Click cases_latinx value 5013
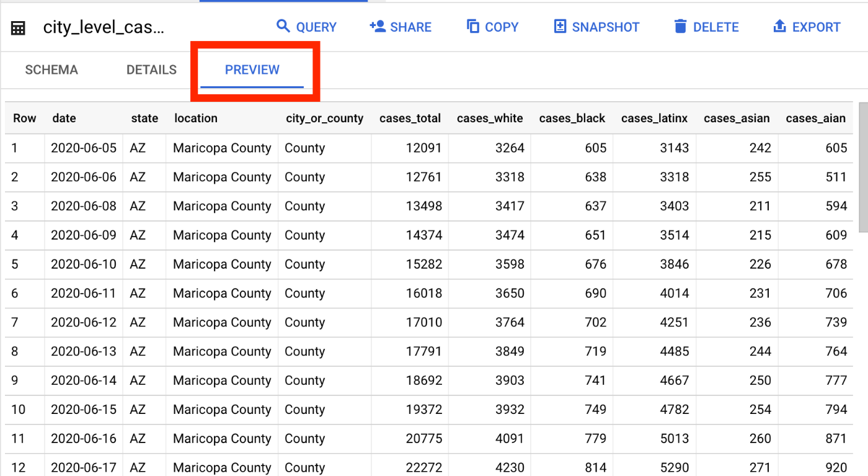The height and width of the screenshot is (476, 868). [675, 439]
